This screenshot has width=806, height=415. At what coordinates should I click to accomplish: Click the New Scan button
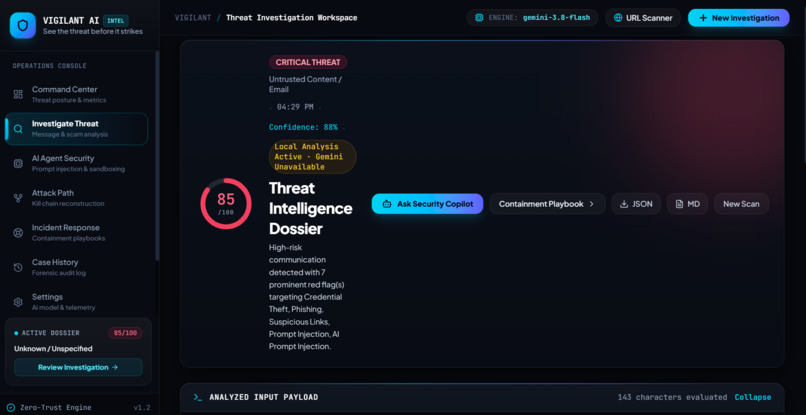point(741,204)
